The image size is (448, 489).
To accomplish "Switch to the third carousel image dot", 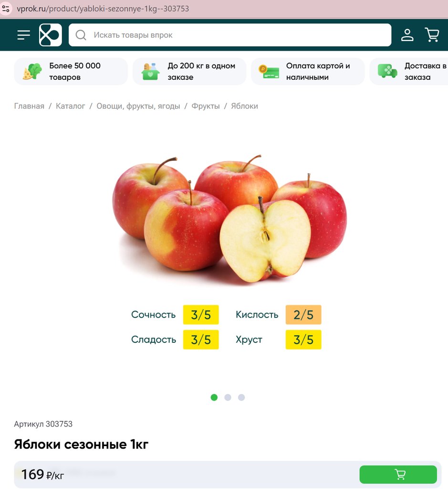I will coord(241,397).
